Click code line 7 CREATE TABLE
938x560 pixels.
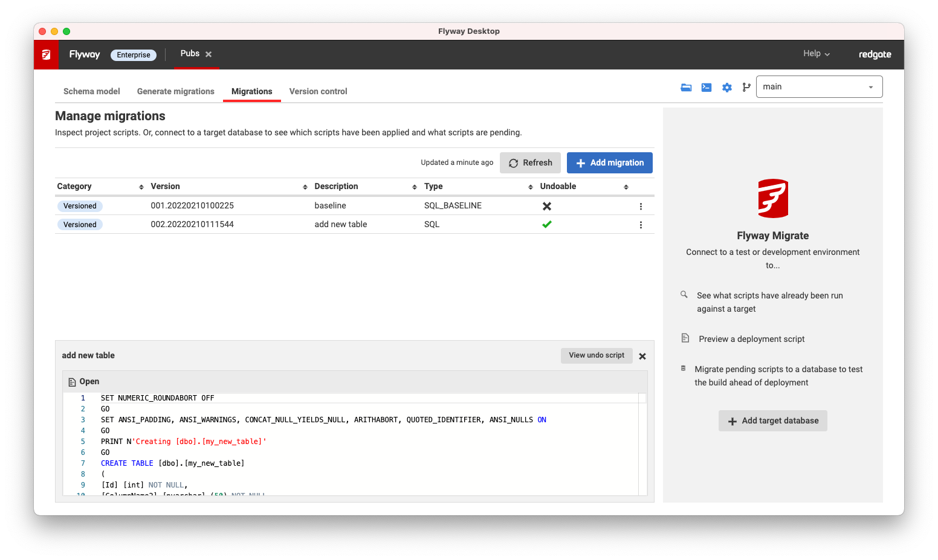point(172,464)
